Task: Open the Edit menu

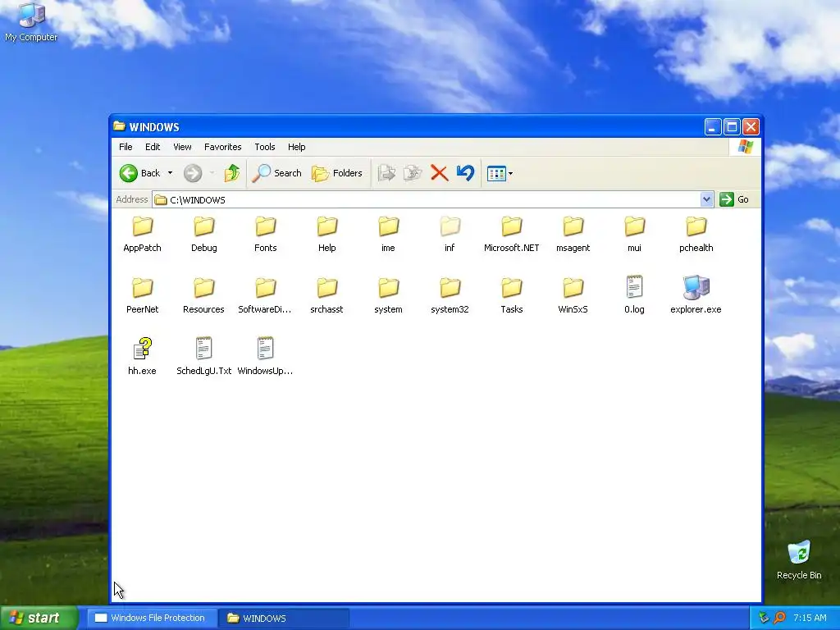Action: [x=153, y=147]
